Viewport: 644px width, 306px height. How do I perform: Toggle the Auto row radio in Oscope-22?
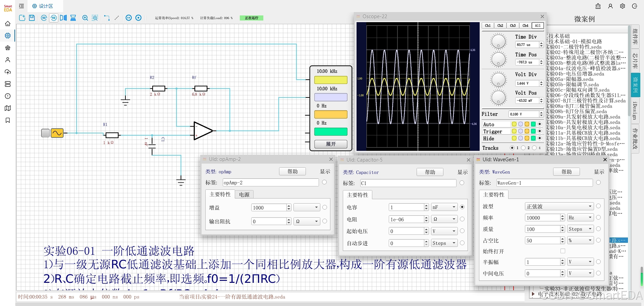[540, 124]
